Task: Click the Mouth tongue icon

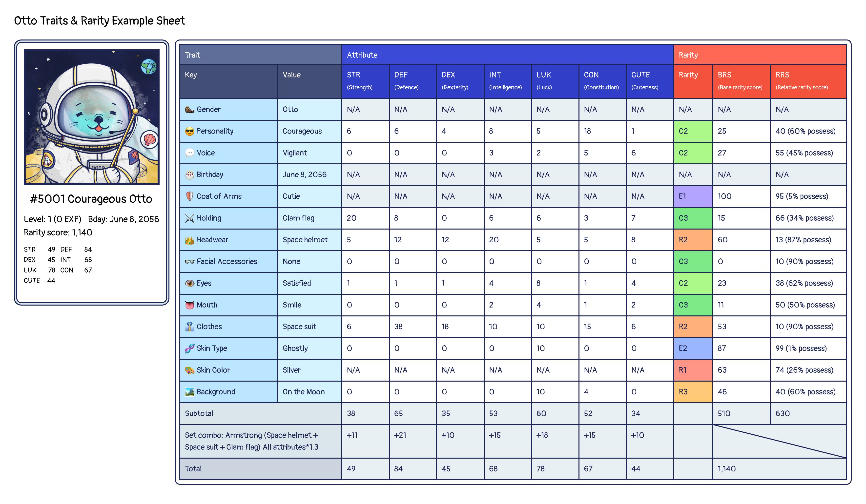Action: pyautogui.click(x=189, y=305)
